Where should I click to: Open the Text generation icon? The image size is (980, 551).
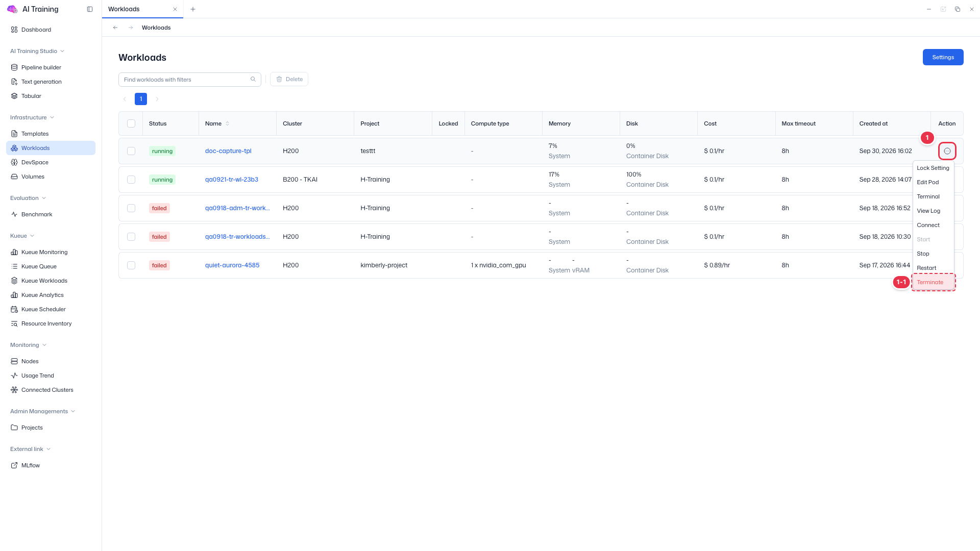14,82
